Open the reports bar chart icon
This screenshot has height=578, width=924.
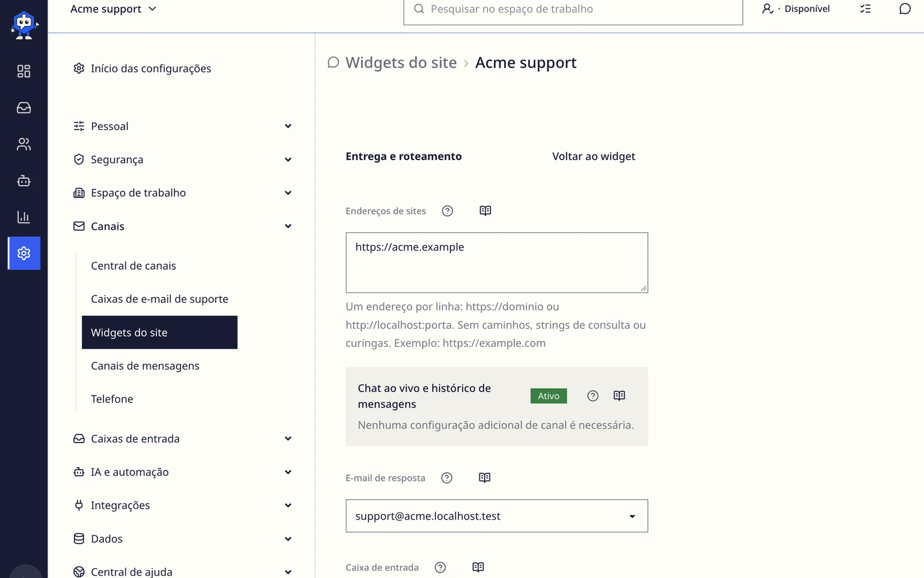23,217
